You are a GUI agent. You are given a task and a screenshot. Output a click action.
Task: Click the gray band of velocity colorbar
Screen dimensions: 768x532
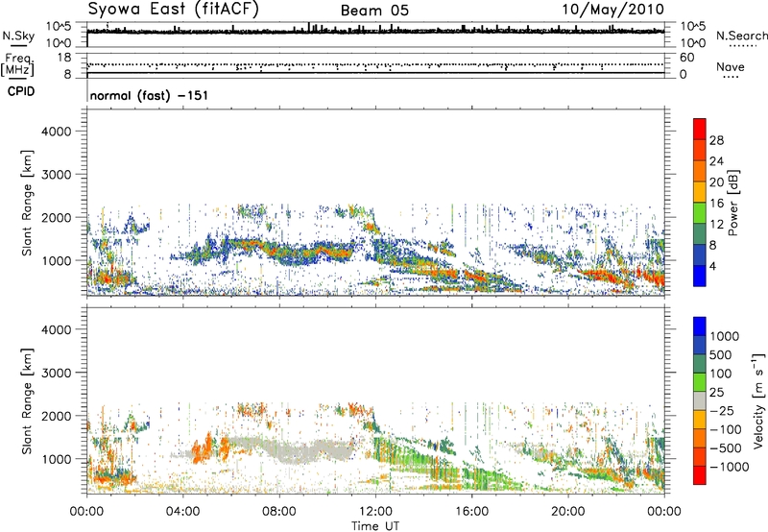[700, 400]
